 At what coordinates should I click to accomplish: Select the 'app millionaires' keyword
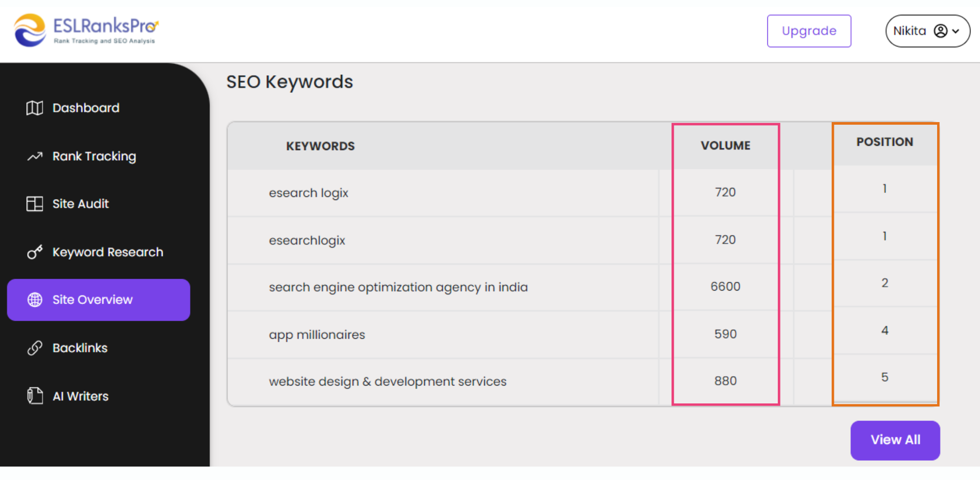point(317,335)
